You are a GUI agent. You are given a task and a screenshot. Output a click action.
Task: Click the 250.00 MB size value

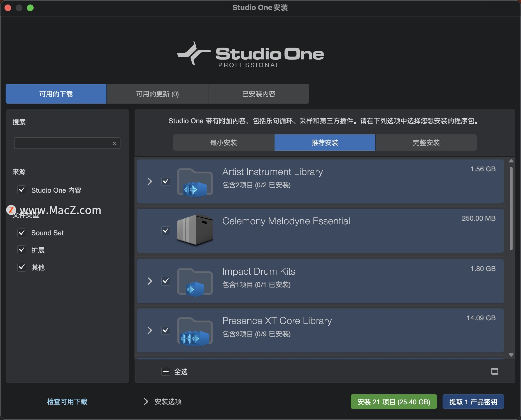point(479,218)
